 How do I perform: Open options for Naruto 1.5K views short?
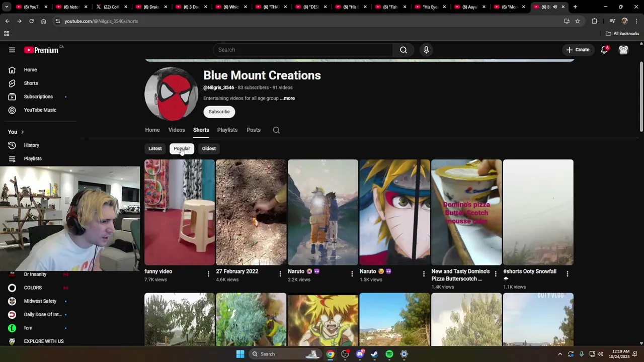(x=424, y=274)
